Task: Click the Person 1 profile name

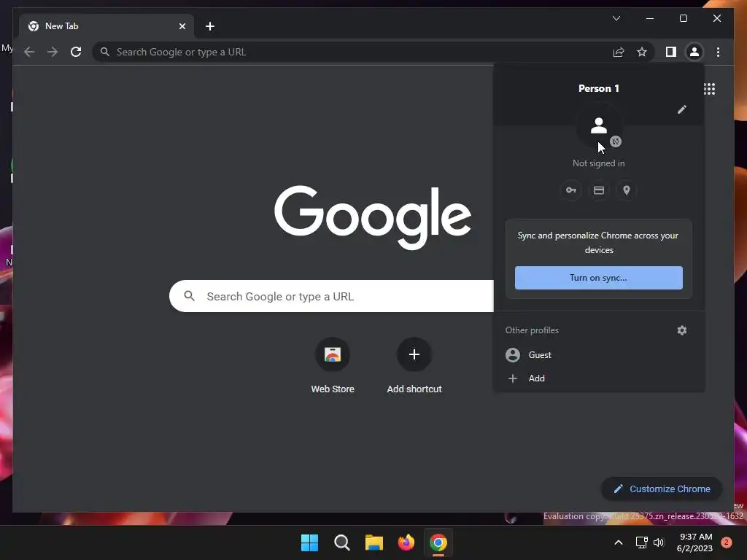Action: [x=599, y=88]
